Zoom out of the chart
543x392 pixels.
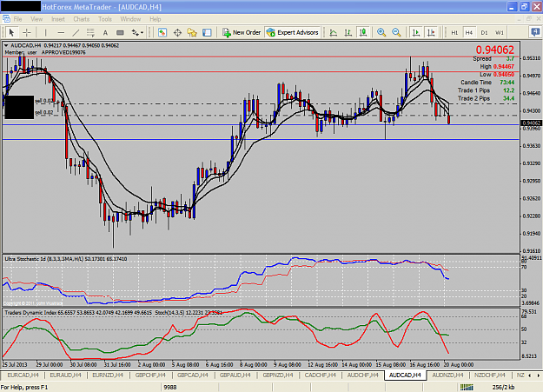(396, 32)
